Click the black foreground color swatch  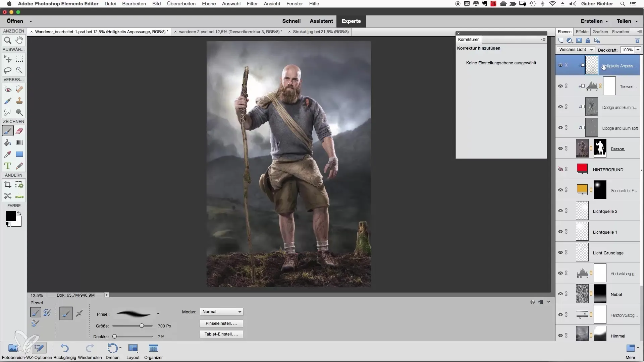10,217
